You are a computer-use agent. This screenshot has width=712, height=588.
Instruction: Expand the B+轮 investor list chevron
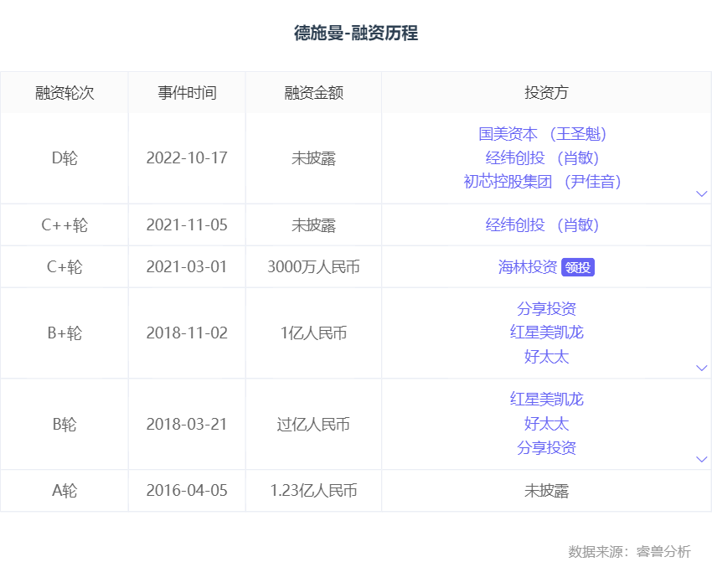[x=702, y=368]
